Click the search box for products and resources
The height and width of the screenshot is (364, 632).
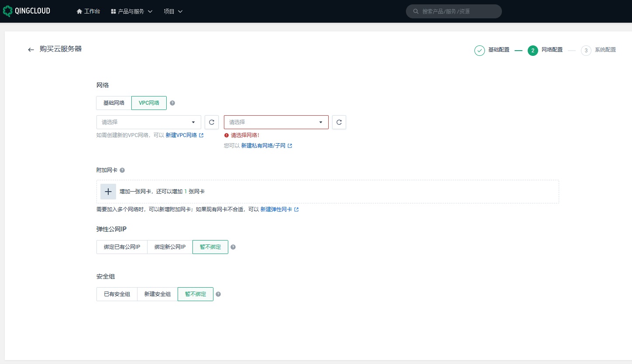pyautogui.click(x=453, y=11)
